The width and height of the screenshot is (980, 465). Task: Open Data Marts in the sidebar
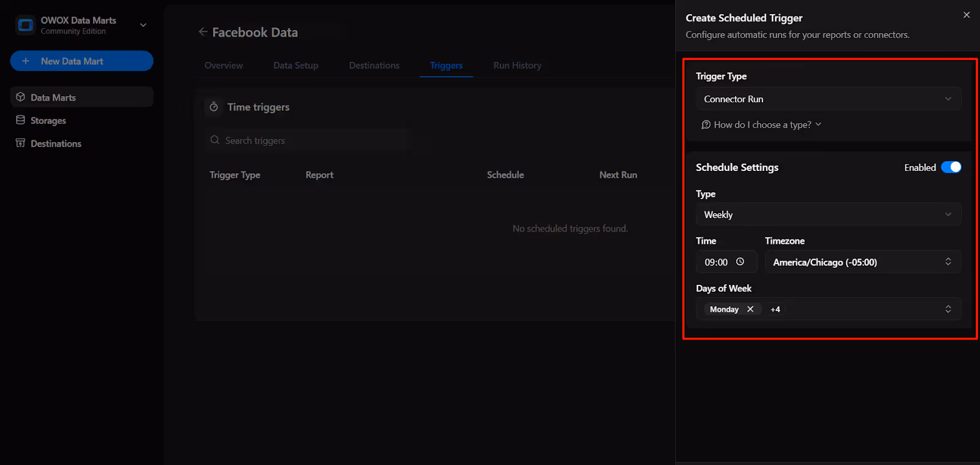pos(81,97)
